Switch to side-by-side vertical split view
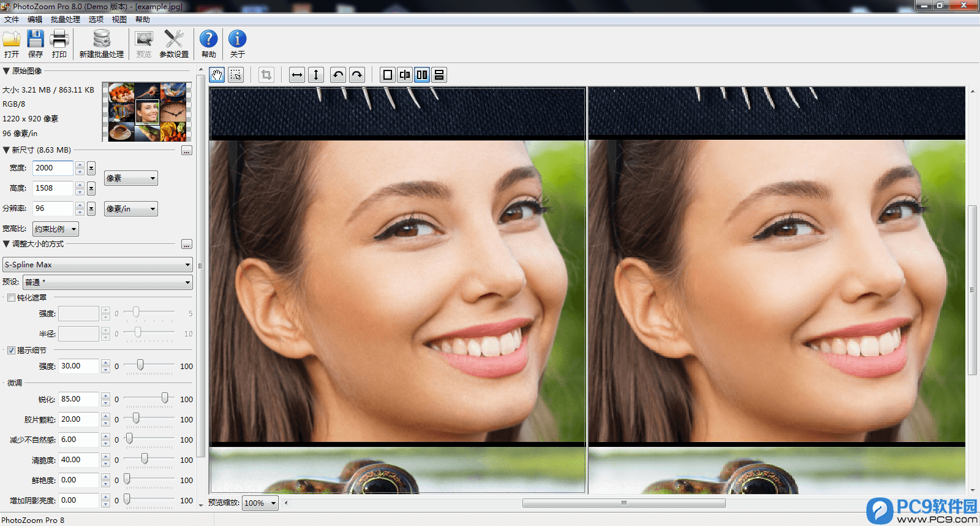 pyautogui.click(x=422, y=75)
